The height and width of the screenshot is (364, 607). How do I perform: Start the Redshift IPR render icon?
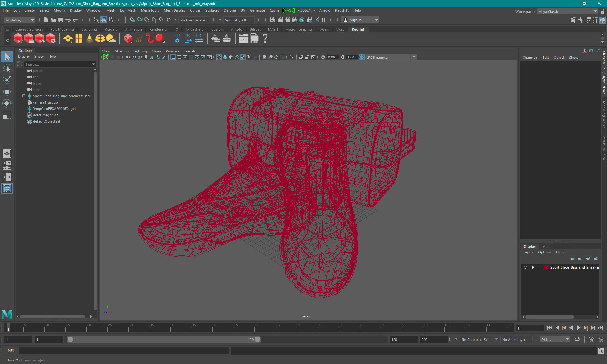[40, 39]
